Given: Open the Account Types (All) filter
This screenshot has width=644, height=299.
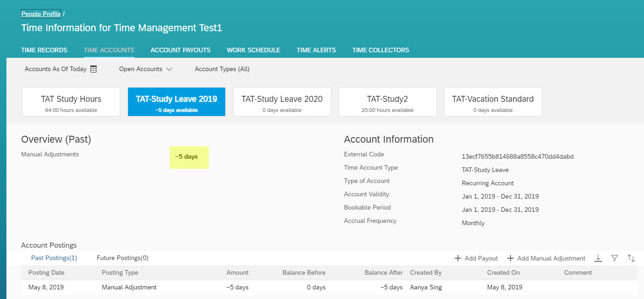Looking at the screenshot, I should [x=222, y=69].
